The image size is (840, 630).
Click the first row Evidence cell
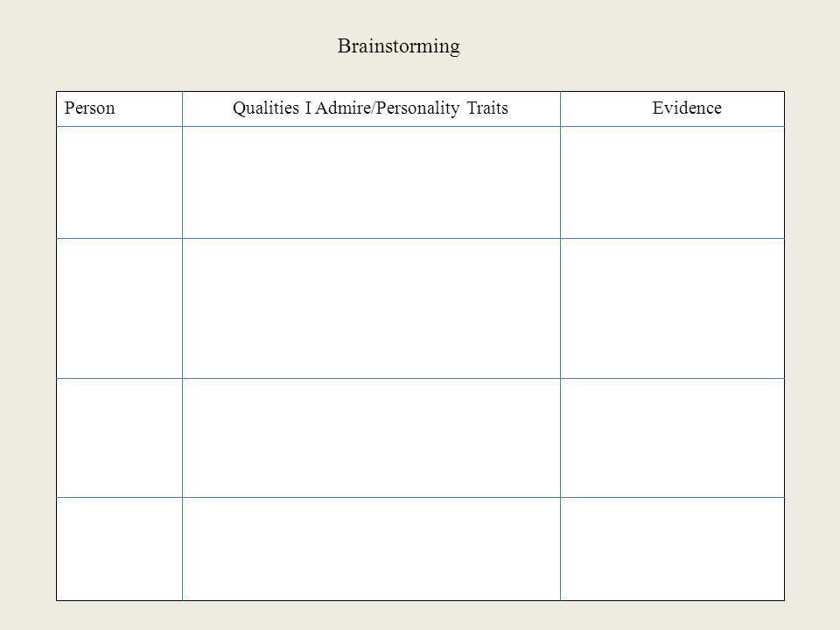click(x=672, y=183)
